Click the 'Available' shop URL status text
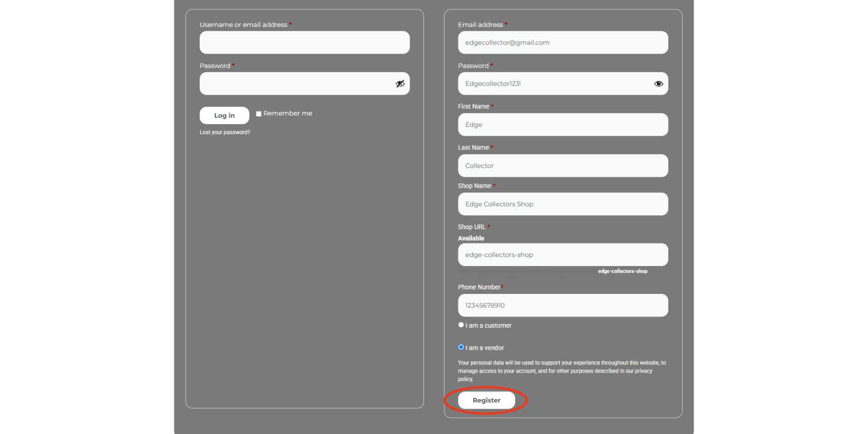 [471, 239]
